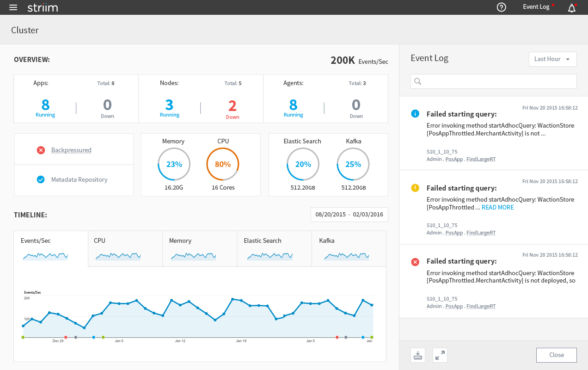
Task: Toggle Event Log in the top bar
Action: pos(536,7)
